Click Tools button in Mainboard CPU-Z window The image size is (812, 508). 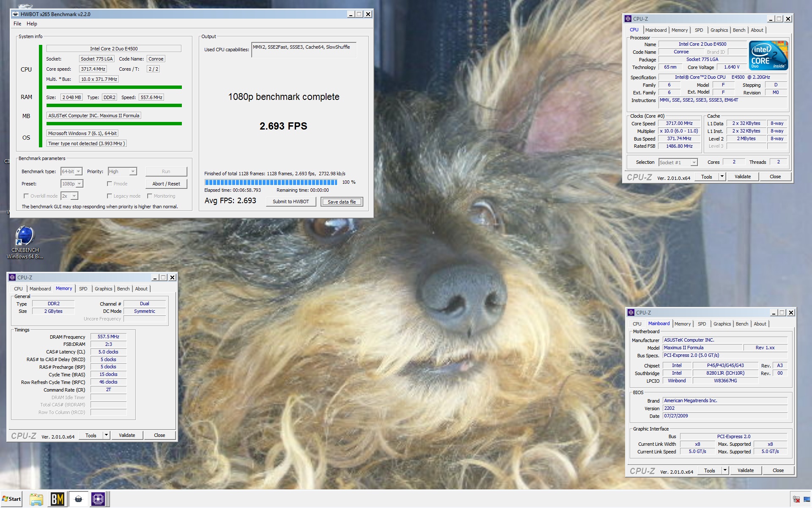710,470
